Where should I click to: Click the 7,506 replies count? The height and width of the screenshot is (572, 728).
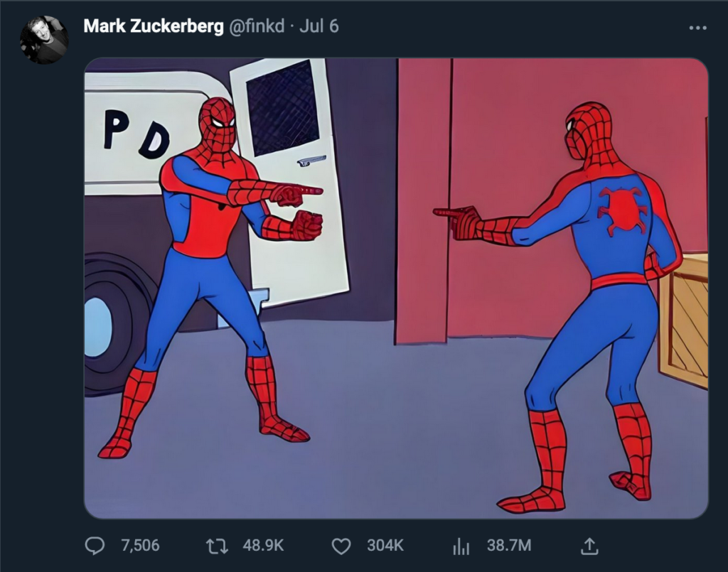[x=140, y=545]
